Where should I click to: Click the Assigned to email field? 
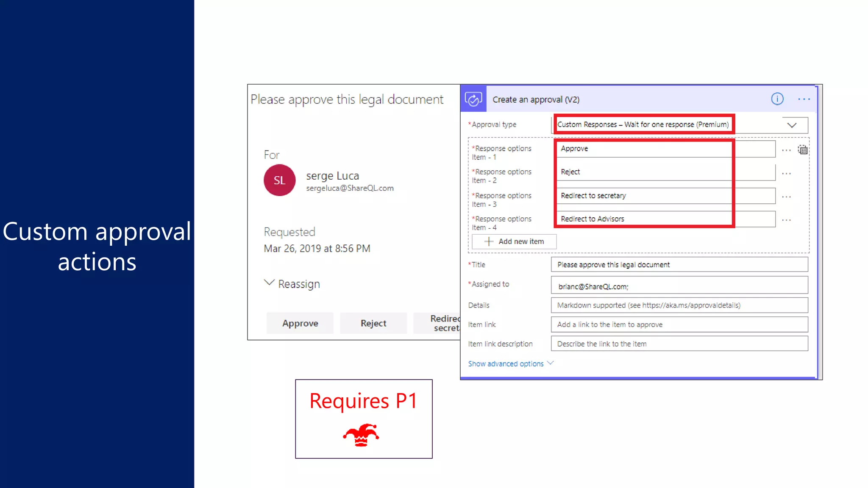[x=679, y=286]
